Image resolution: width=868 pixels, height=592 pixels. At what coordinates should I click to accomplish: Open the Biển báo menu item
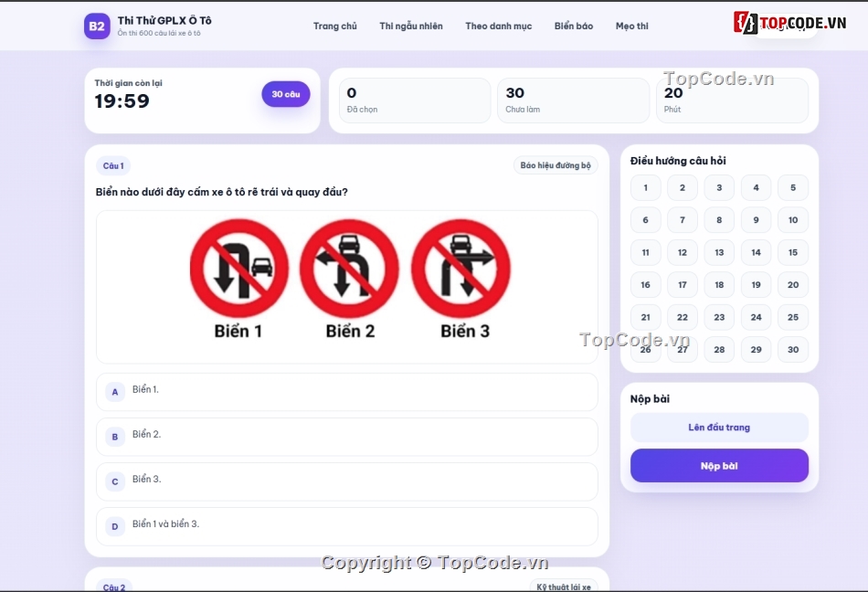tap(574, 26)
